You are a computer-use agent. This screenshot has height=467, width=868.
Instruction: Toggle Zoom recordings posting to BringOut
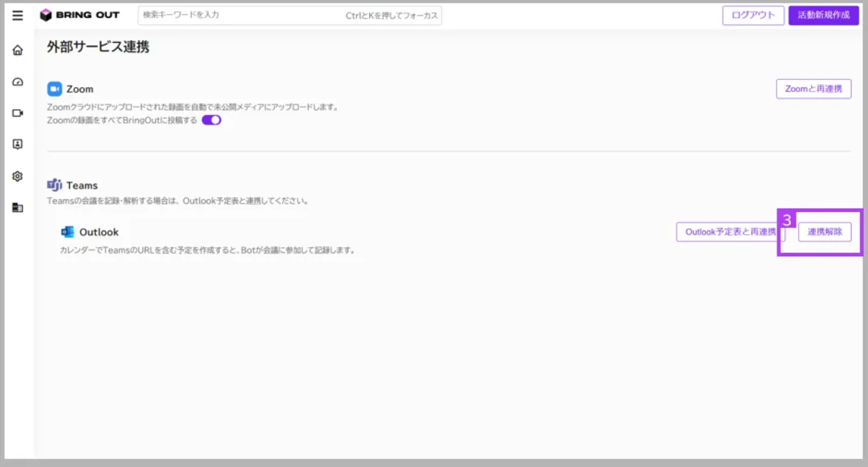coord(211,120)
